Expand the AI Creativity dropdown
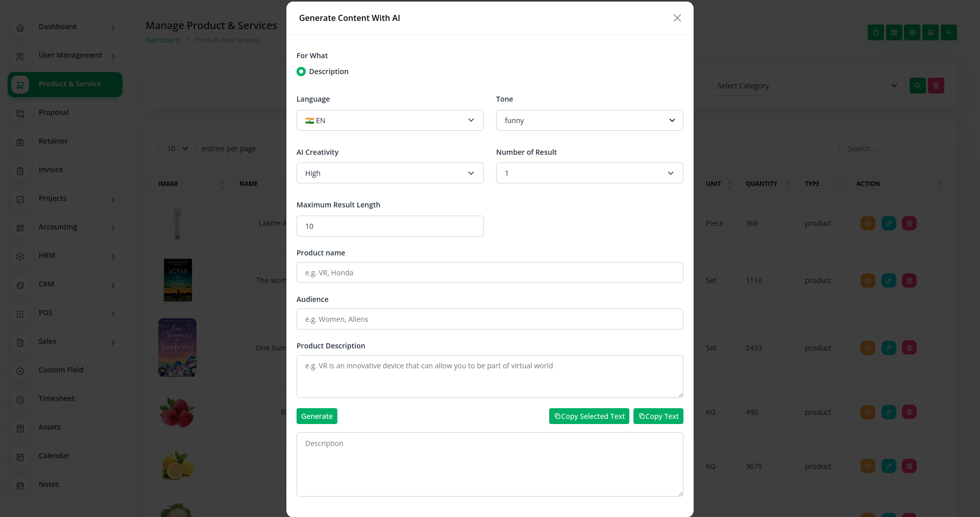980x517 pixels. pyautogui.click(x=389, y=173)
